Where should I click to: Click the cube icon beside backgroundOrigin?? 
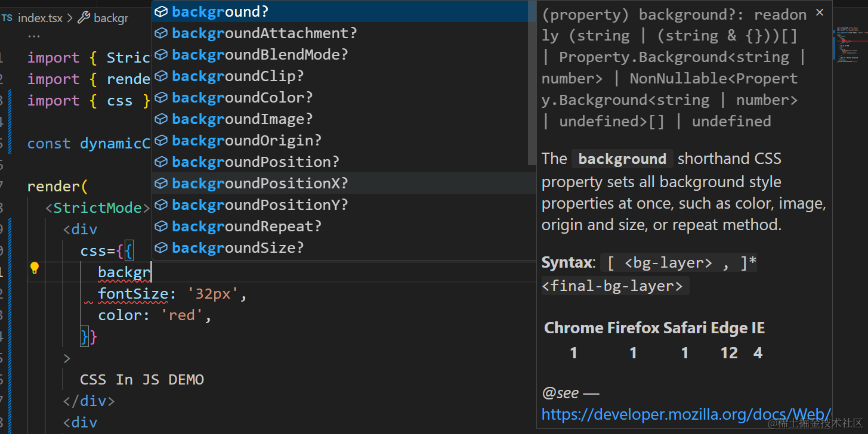click(x=161, y=141)
